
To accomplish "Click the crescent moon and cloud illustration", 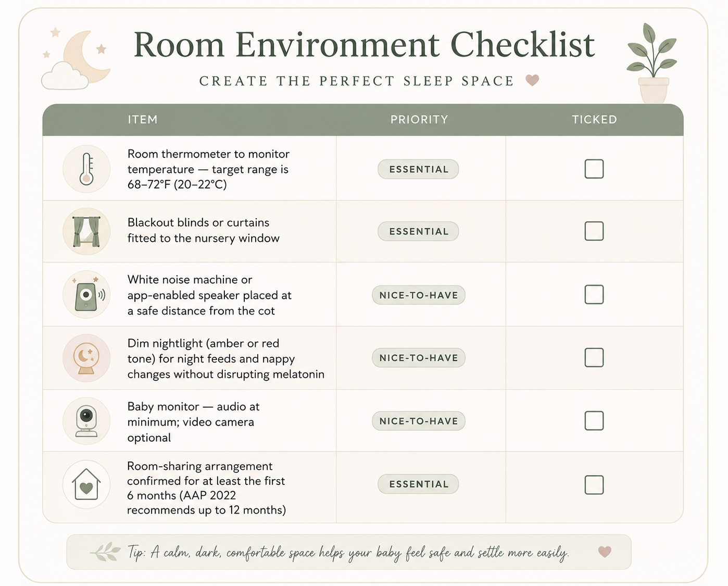I will point(76,59).
